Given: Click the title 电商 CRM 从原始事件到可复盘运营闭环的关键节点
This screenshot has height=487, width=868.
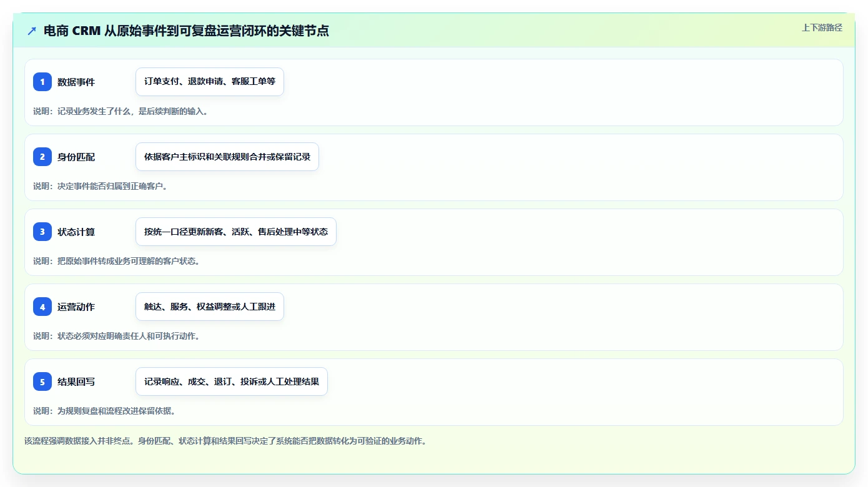Looking at the screenshot, I should click(186, 31).
